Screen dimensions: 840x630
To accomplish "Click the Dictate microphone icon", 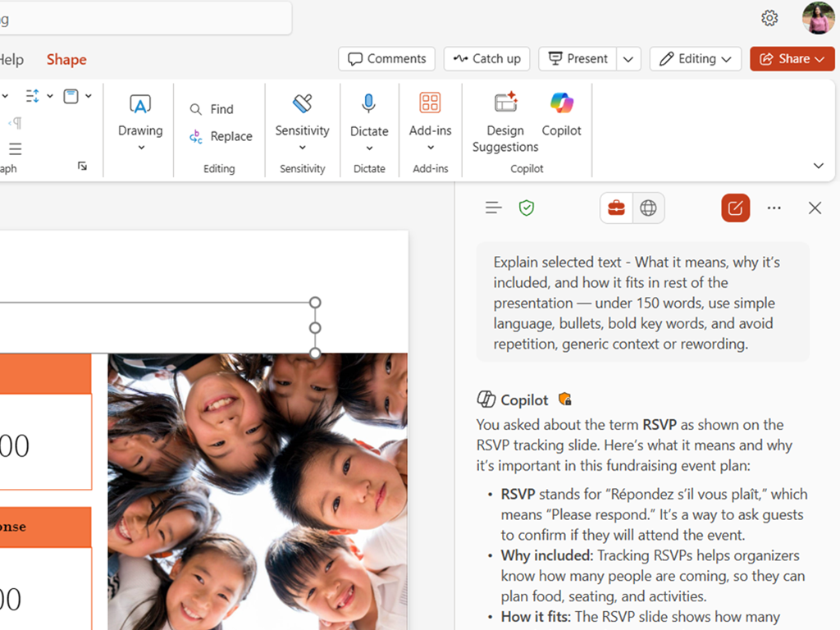I will pyautogui.click(x=368, y=103).
